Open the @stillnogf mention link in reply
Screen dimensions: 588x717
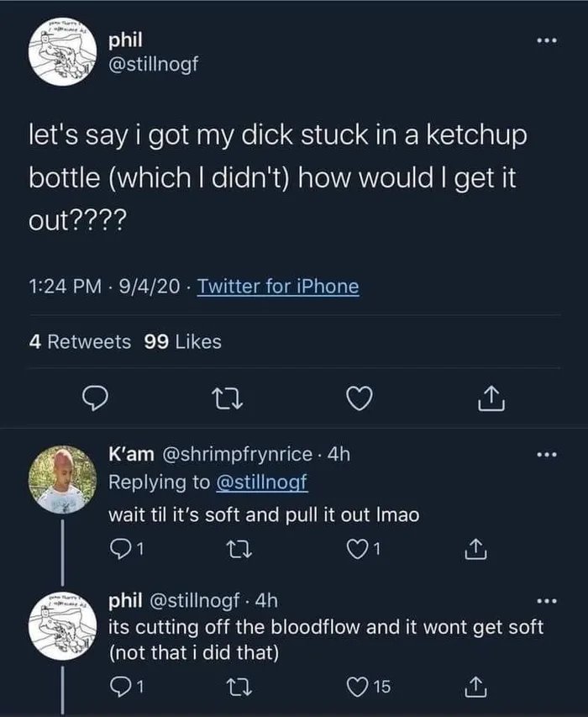pyautogui.click(x=263, y=483)
